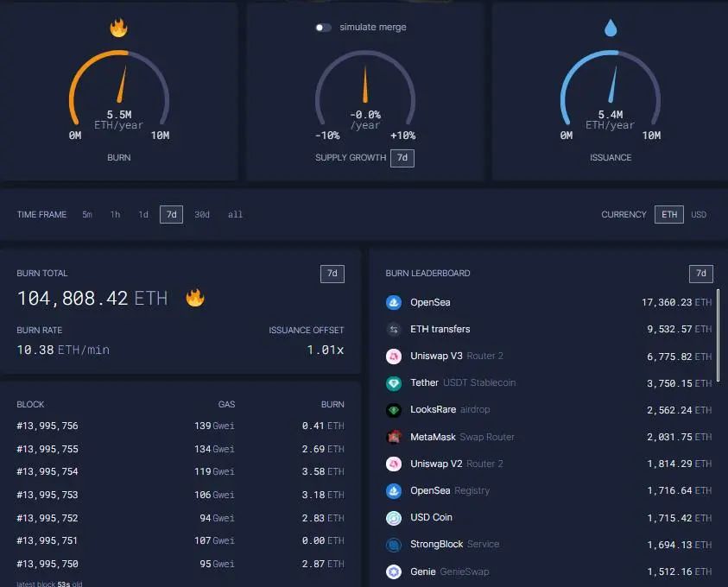Screen dimensions: 728x587
Task: Click the 7d badge beside Supply Growth
Action: pos(402,158)
